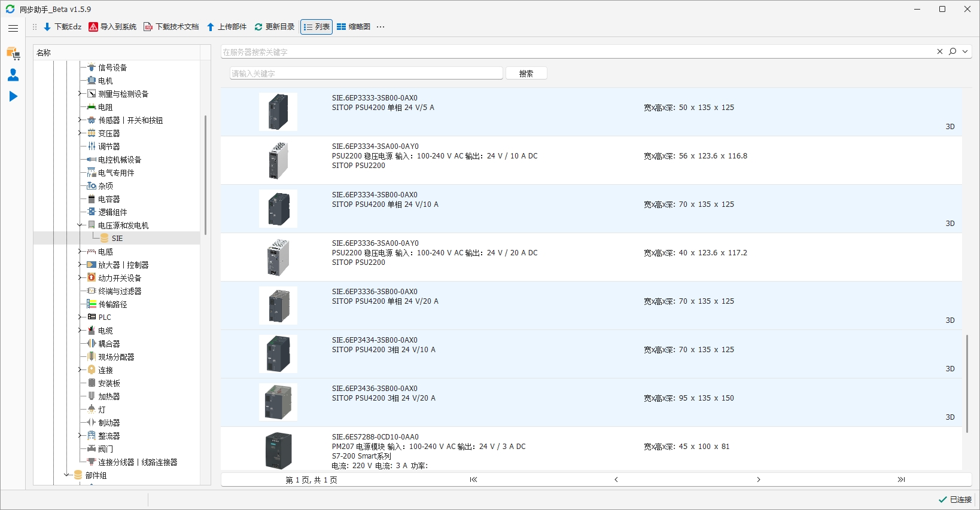Clear the server search field

[x=939, y=52]
